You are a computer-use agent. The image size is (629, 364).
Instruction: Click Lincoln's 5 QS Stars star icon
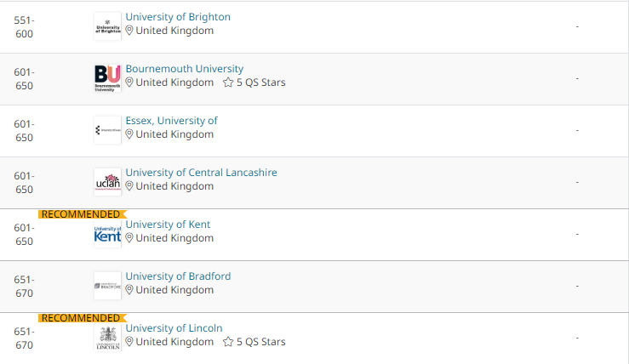coord(228,342)
